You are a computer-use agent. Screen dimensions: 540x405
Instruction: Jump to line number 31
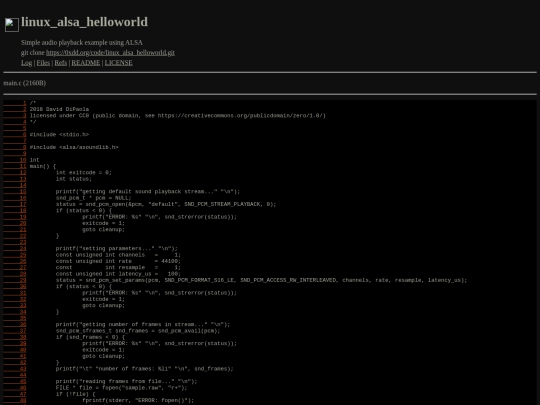[15, 293]
